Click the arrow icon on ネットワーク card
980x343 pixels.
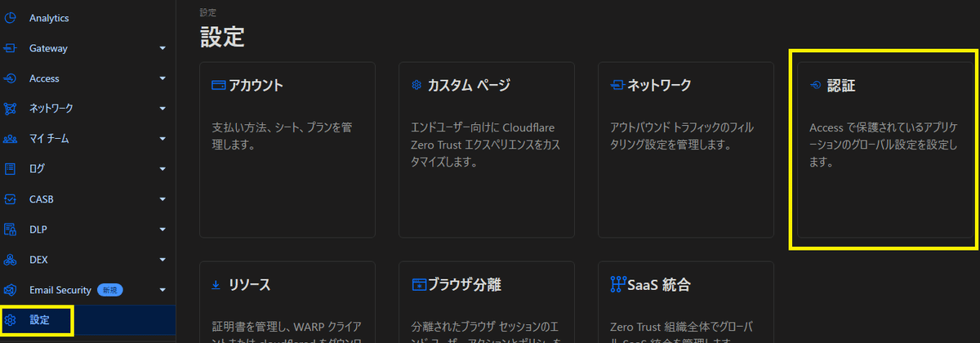tap(617, 85)
